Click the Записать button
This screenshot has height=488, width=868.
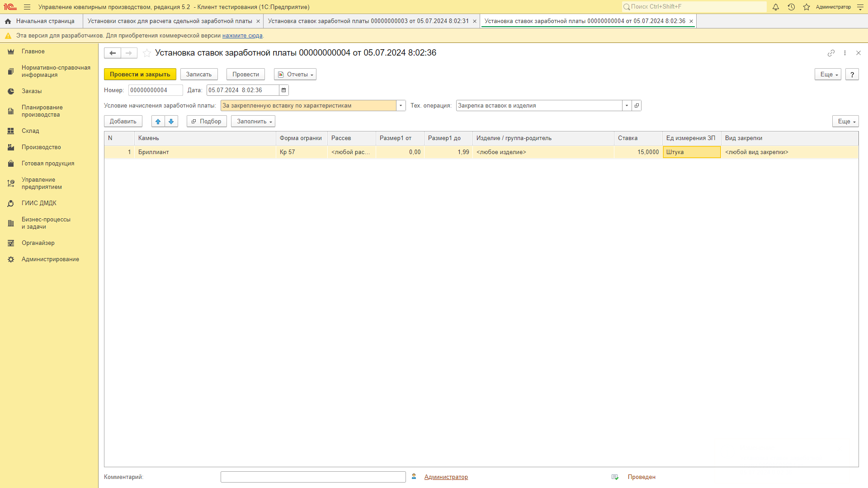[x=199, y=75]
